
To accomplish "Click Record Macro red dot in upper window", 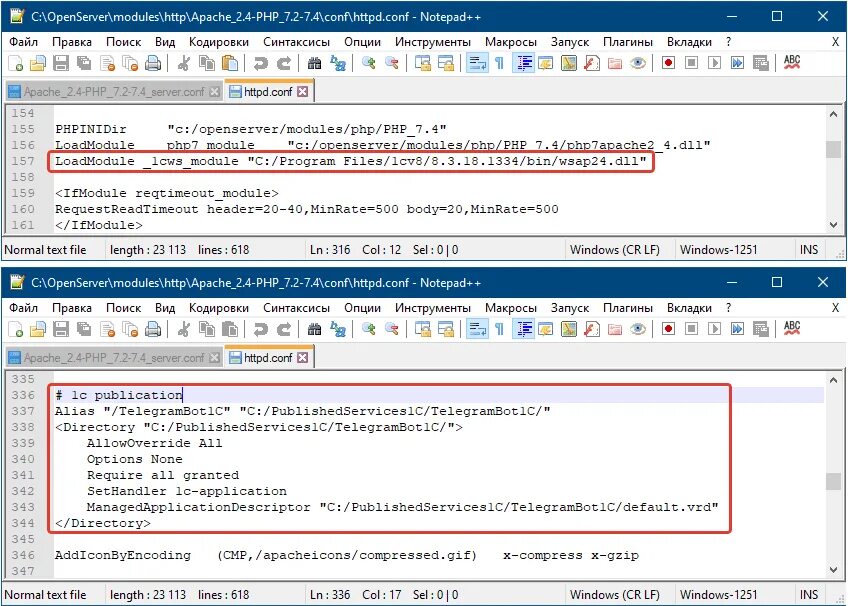I will pyautogui.click(x=668, y=63).
